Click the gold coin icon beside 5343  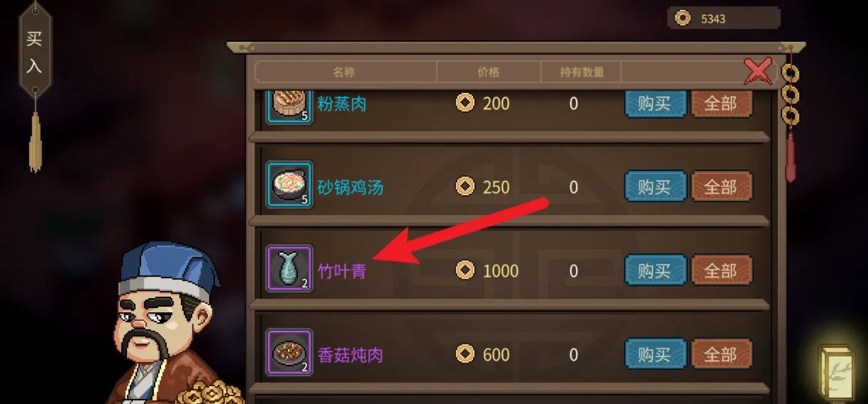point(682,19)
